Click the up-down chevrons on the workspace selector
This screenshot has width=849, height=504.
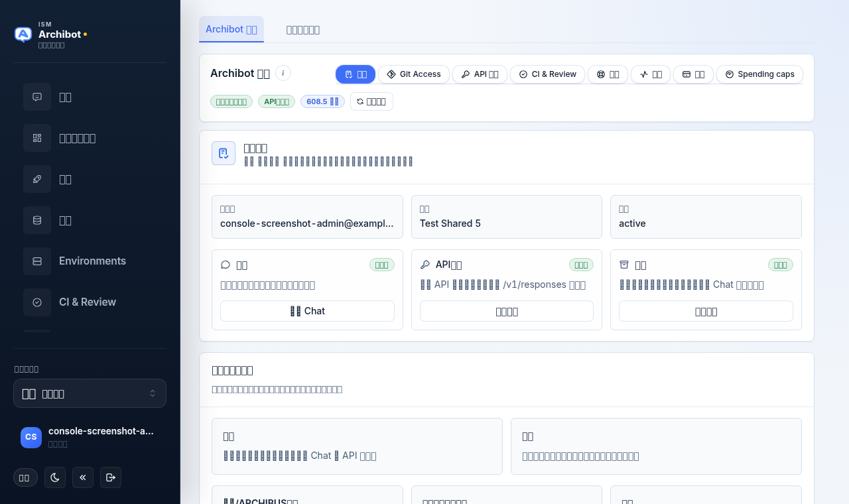tap(153, 393)
